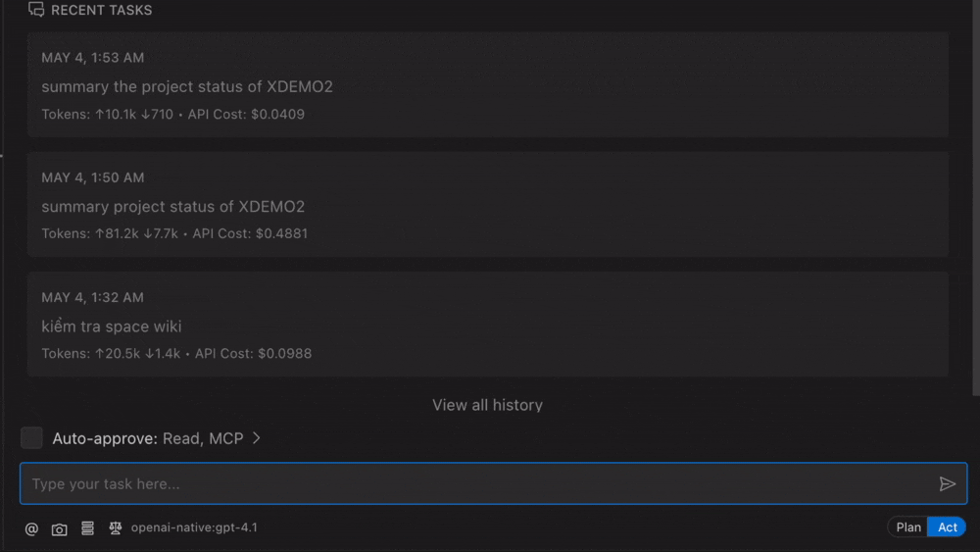Open the 'kiểm tra space wiki' task
980x552 pixels.
[112, 326]
